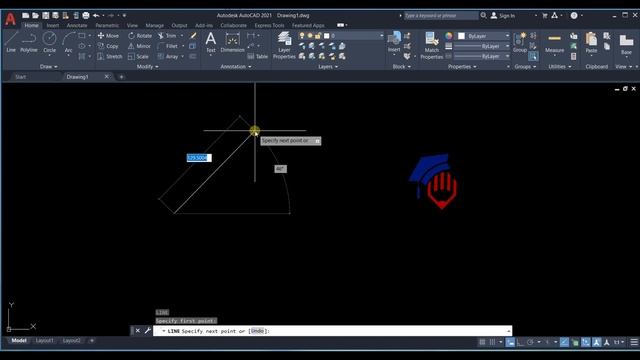Open status bar customization menu
The height and width of the screenshot is (360, 640).
(634, 342)
